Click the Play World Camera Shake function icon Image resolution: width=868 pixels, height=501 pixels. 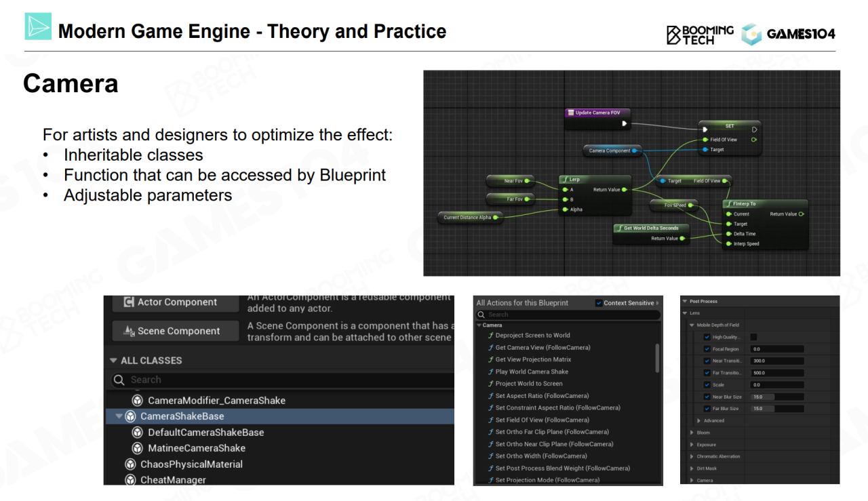tap(491, 372)
